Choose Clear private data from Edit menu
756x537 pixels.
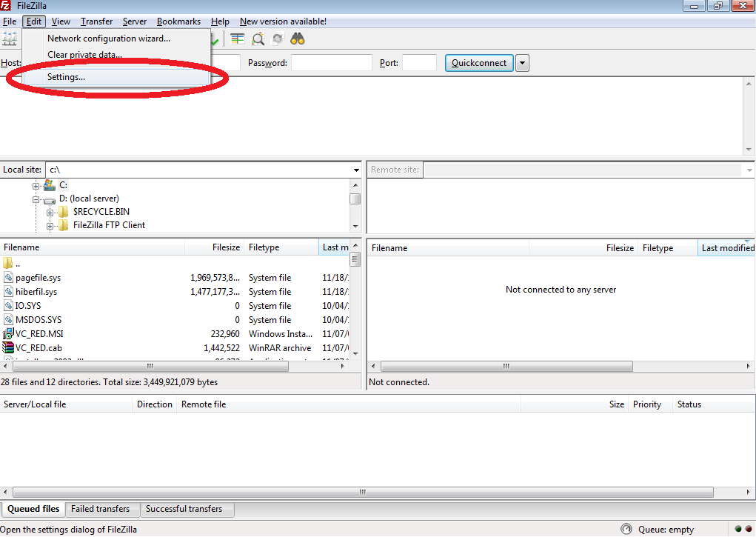pyautogui.click(x=116, y=55)
